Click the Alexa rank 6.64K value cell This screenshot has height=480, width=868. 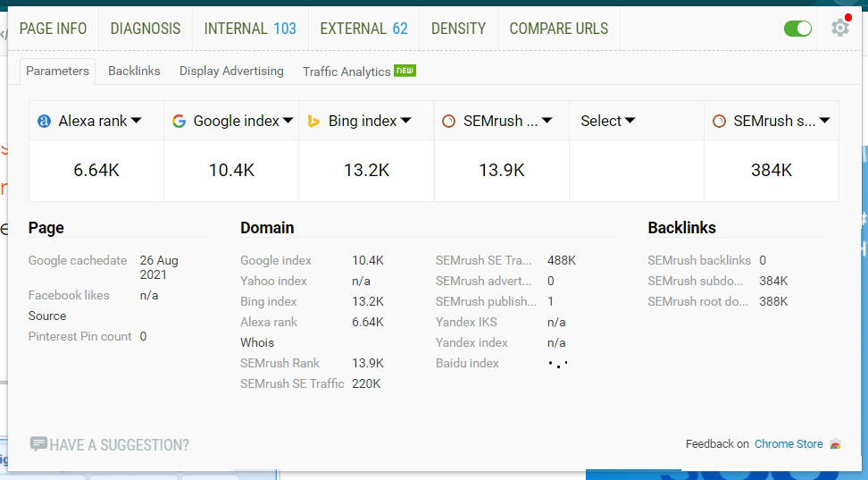[x=96, y=170]
